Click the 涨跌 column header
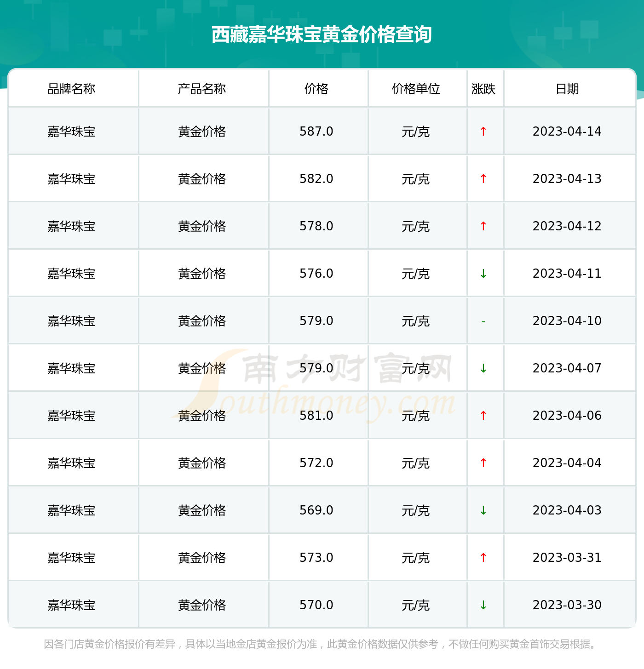 pyautogui.click(x=483, y=89)
